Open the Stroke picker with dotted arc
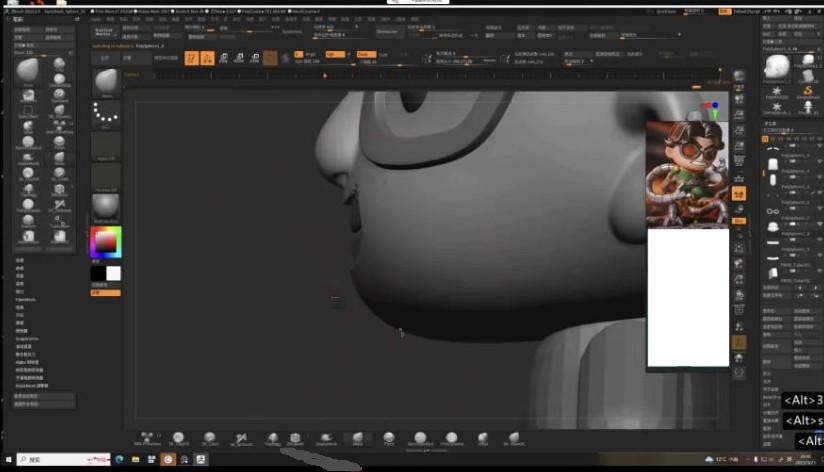824x472 pixels. (x=106, y=115)
